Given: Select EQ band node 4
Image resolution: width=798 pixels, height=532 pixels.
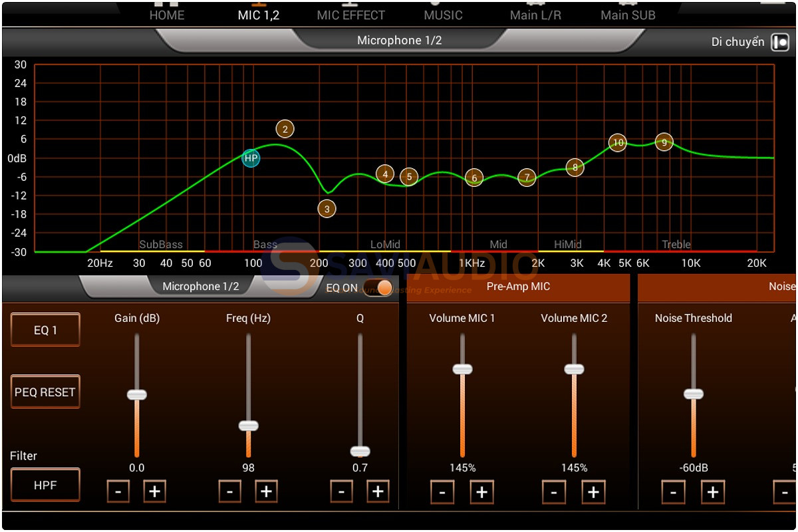Looking at the screenshot, I should [x=385, y=174].
